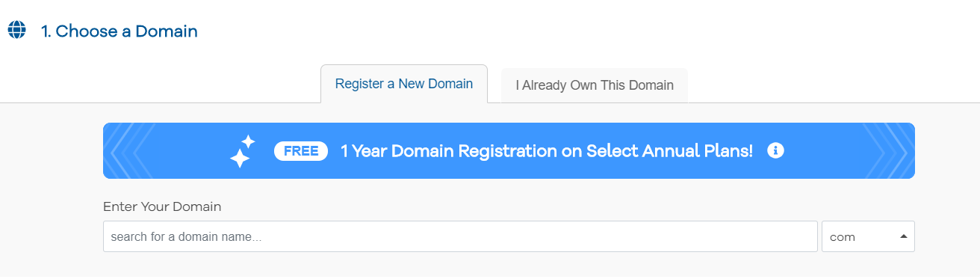Image resolution: width=980 pixels, height=279 pixels.
Task: Select the 'com' text in the extension selector
Action: tap(842, 237)
